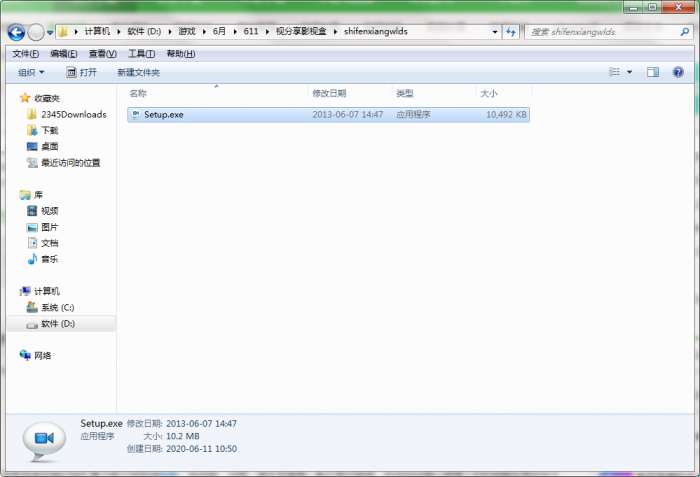Open the 文档 library

[50, 243]
